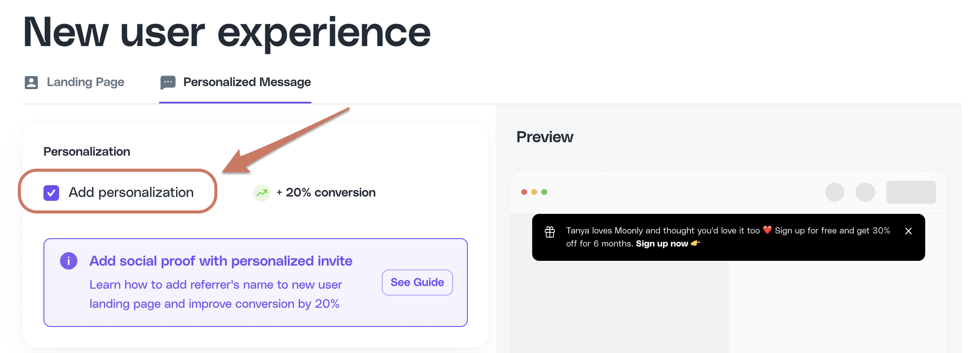Click the green dot in preview window

tap(544, 192)
